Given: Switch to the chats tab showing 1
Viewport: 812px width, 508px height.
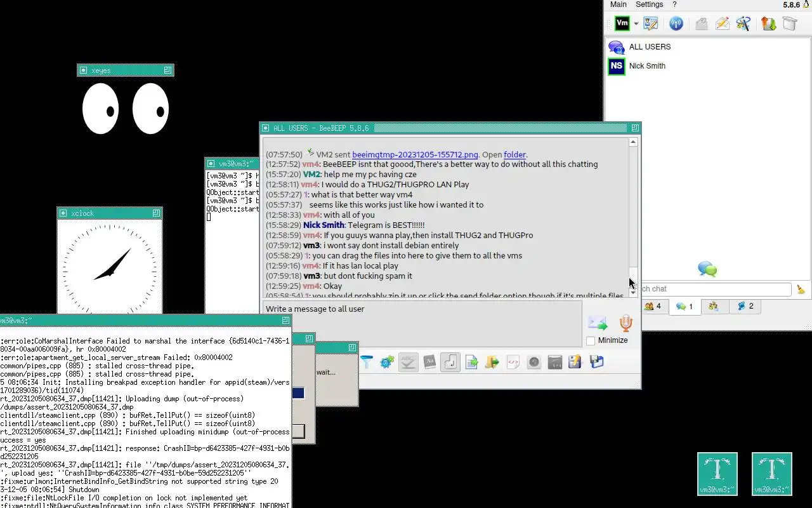Looking at the screenshot, I should [684, 306].
